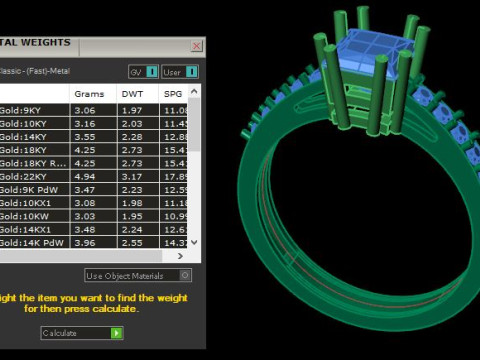The width and height of the screenshot is (480, 360).
Task: Select the Gold:10KX1 row
Action: tap(93, 203)
